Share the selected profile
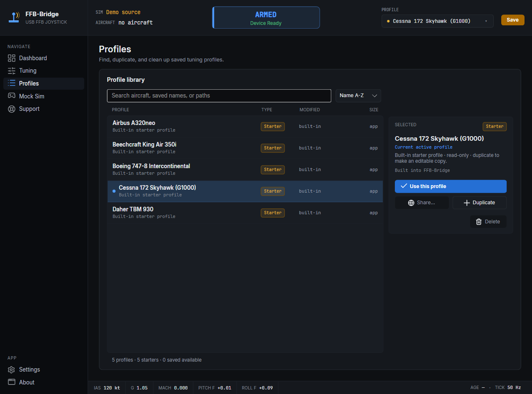The height and width of the screenshot is (394, 532). pos(422,203)
